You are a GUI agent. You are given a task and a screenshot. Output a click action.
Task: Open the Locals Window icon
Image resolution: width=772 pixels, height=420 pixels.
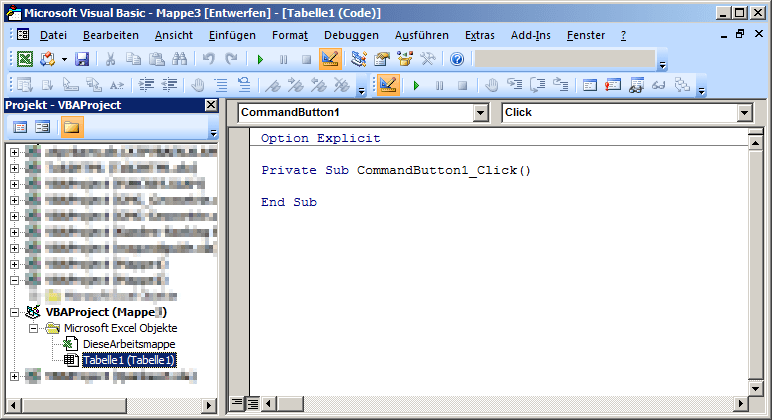point(589,86)
